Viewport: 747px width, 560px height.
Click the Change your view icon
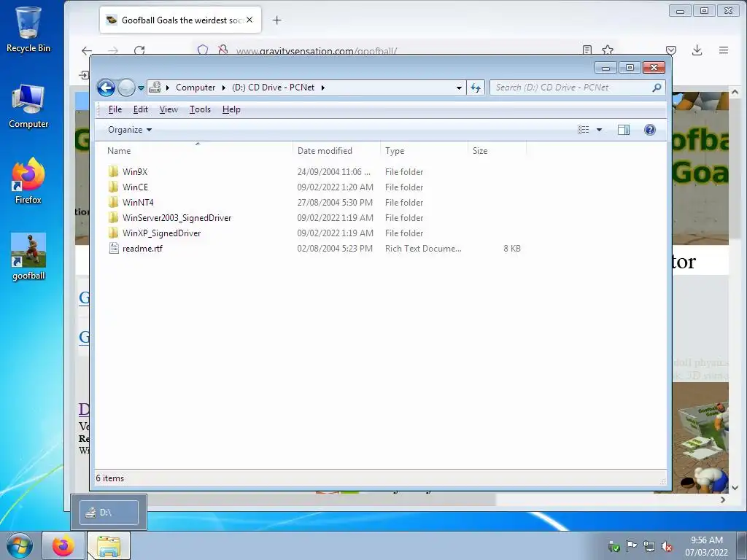(x=584, y=130)
